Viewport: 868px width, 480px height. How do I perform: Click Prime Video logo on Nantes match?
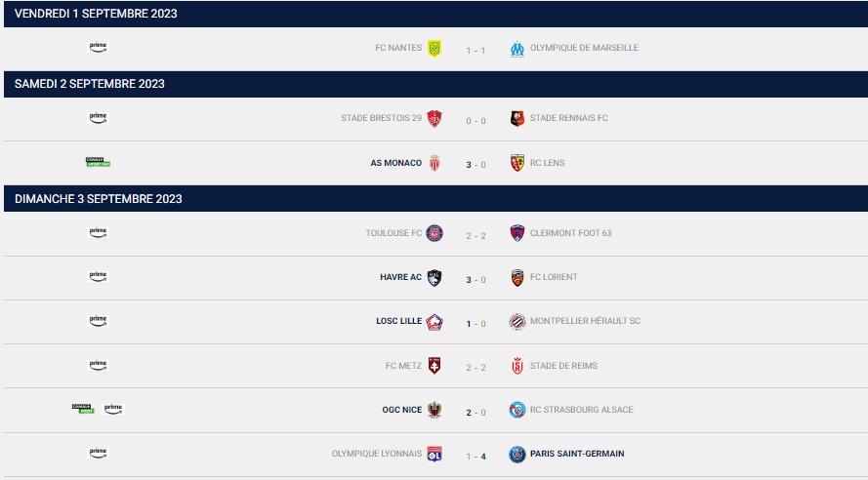pos(98,48)
